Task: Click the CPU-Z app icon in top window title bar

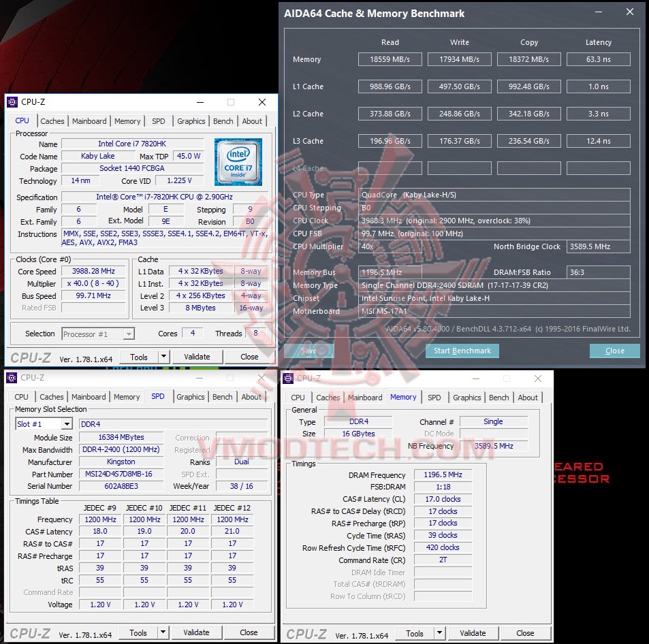Action: coord(12,102)
